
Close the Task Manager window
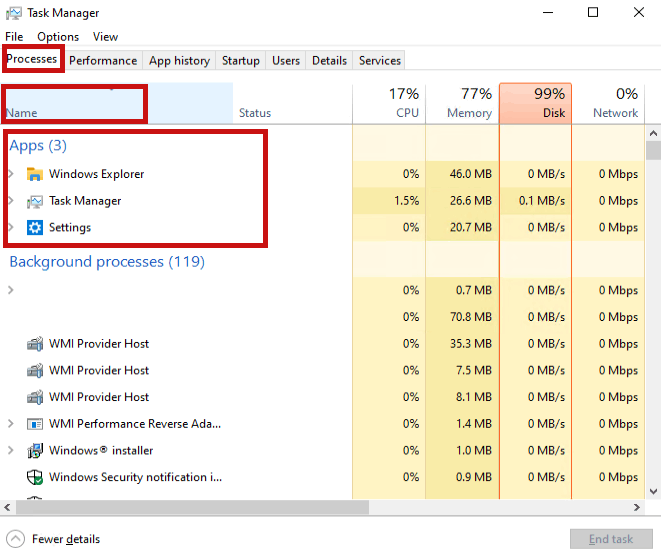pos(639,13)
